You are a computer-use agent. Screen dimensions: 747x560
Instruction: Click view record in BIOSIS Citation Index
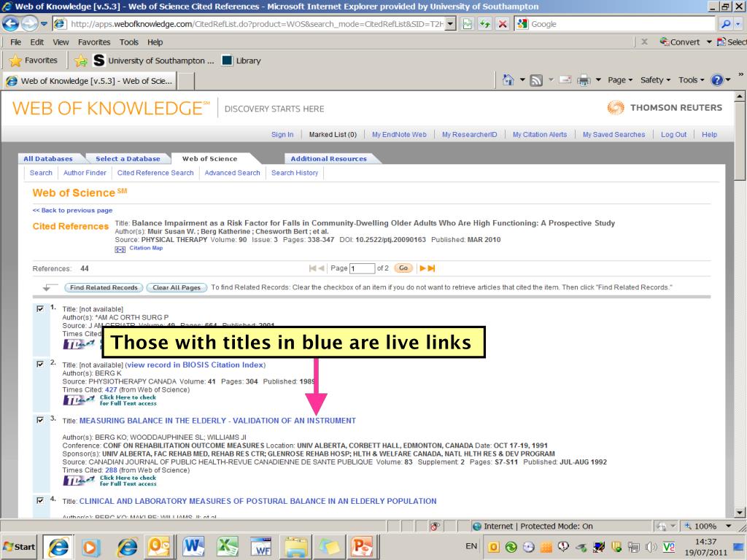tap(196, 365)
